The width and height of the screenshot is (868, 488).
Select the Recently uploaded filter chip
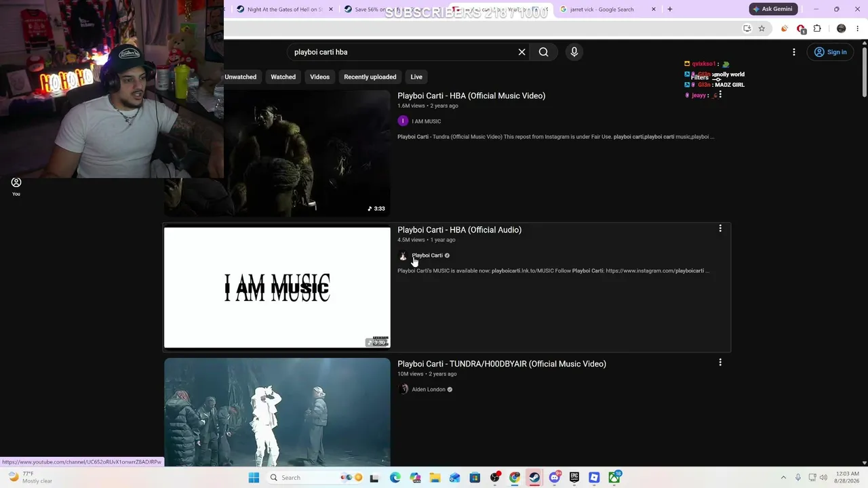click(x=370, y=77)
